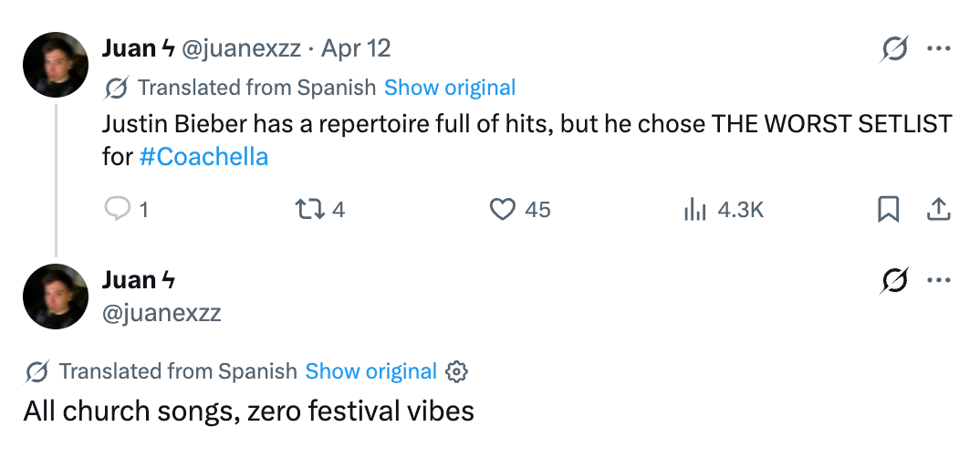Share the Justin Bieber tweet

[x=938, y=210]
